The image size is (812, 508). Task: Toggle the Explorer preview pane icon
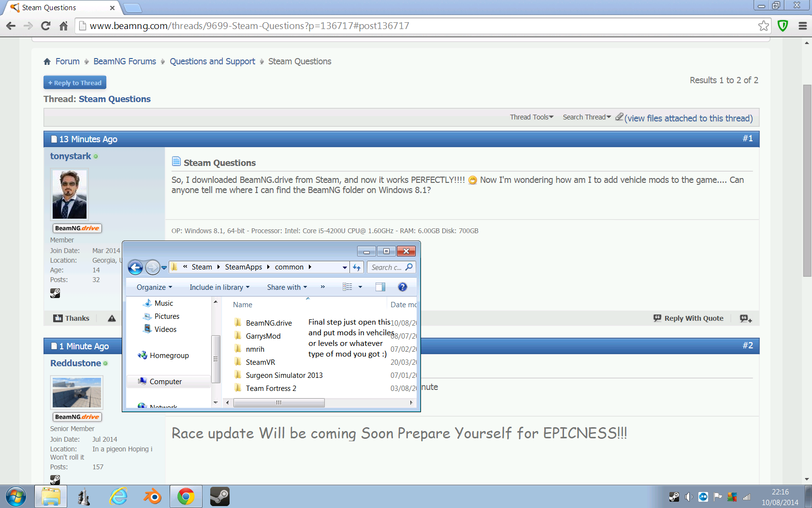click(x=380, y=287)
